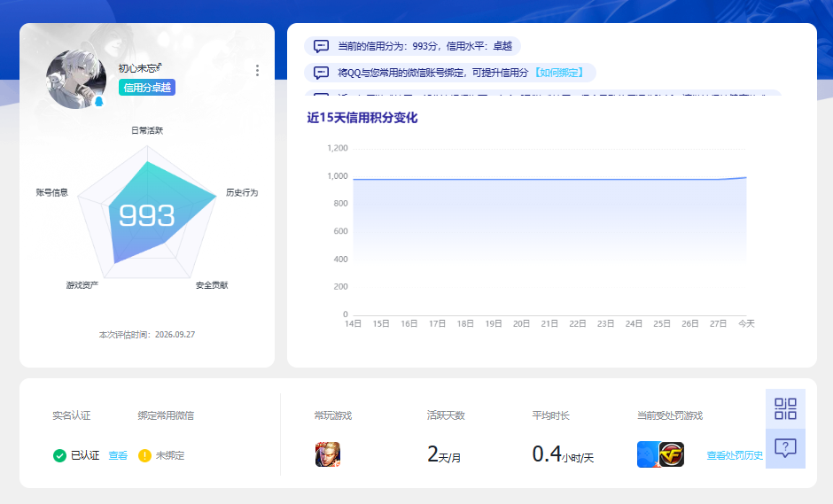Click the Honor of Kings game icon
The height and width of the screenshot is (504, 833).
[x=328, y=454]
